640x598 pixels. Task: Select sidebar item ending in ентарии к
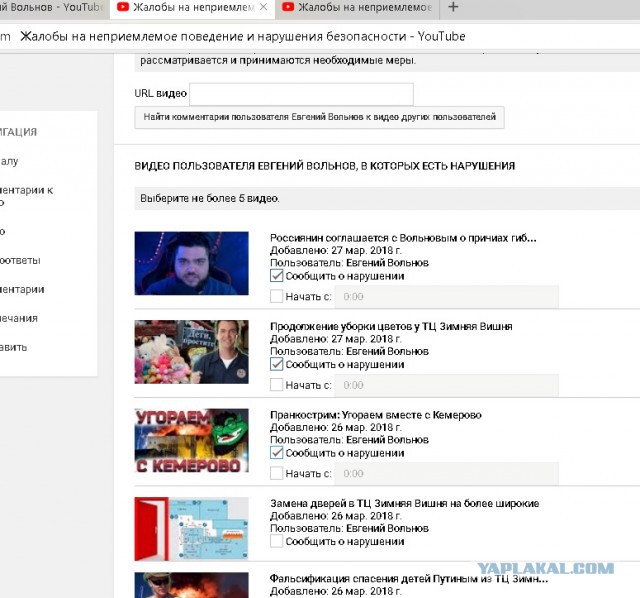27,196
